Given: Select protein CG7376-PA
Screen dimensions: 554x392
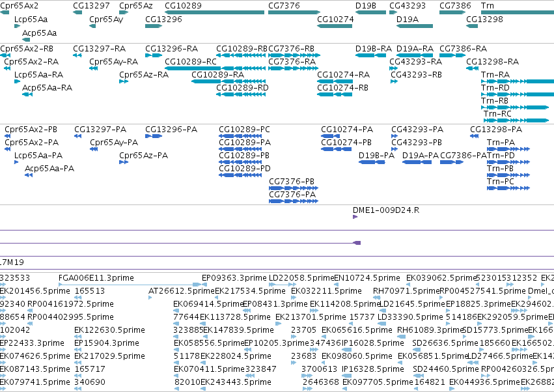Looking at the screenshot, I should [x=292, y=195].
